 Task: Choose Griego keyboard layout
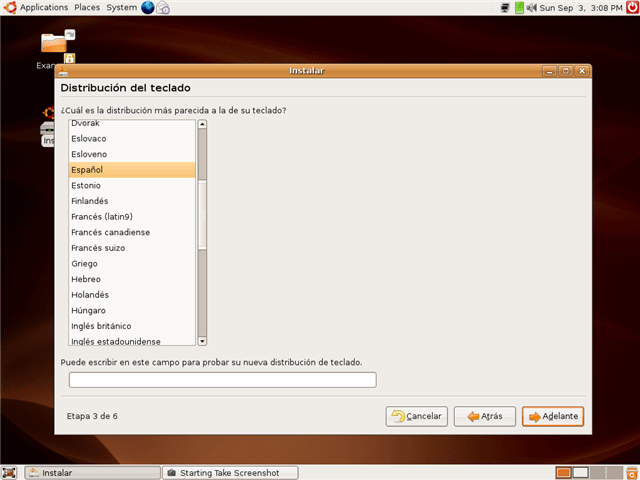[84, 263]
